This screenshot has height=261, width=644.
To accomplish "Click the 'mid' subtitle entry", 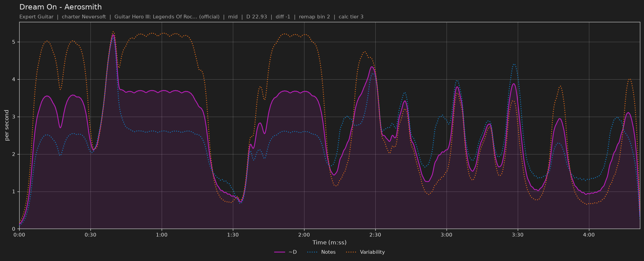I will [233, 17].
